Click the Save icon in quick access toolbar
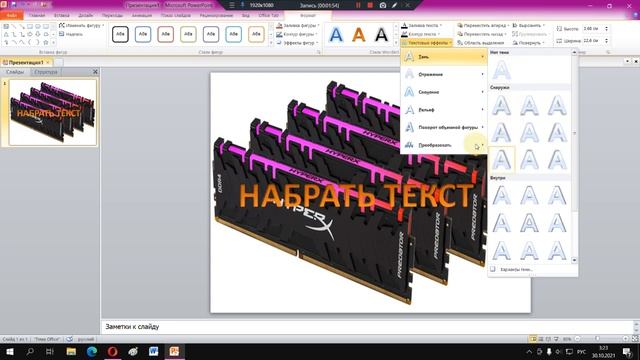The image size is (640, 360). tap(13, 5)
